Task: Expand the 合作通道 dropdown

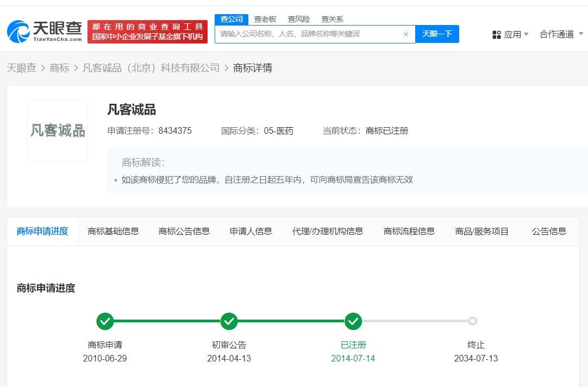Action: (561, 34)
